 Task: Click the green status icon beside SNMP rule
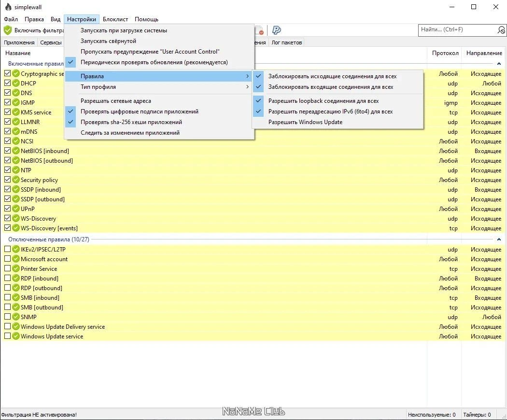16,317
